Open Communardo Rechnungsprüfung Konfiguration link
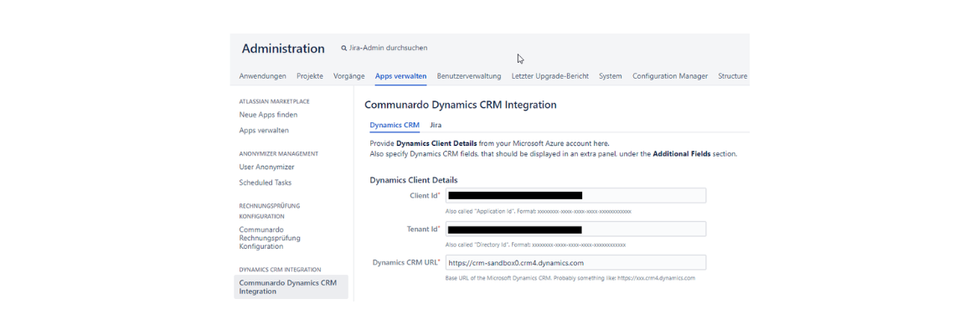 [x=270, y=238]
